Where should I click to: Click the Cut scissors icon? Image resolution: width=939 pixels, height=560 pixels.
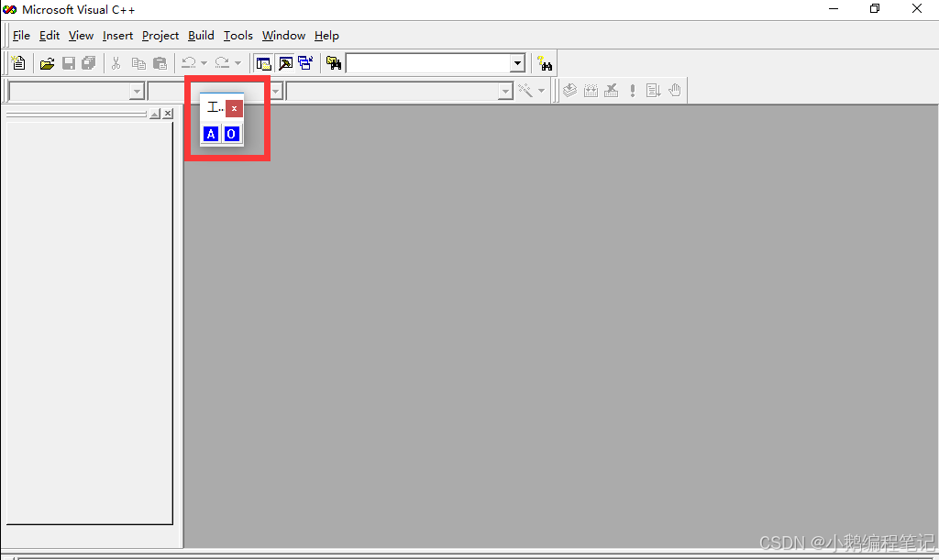[x=116, y=63]
